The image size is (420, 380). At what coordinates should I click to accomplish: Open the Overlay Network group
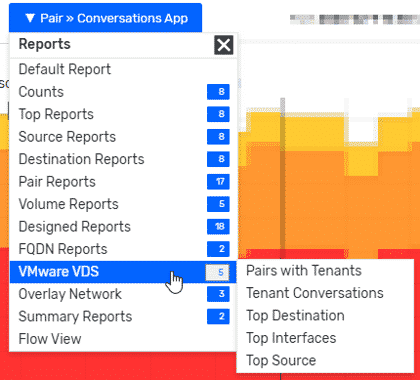[x=123, y=294]
